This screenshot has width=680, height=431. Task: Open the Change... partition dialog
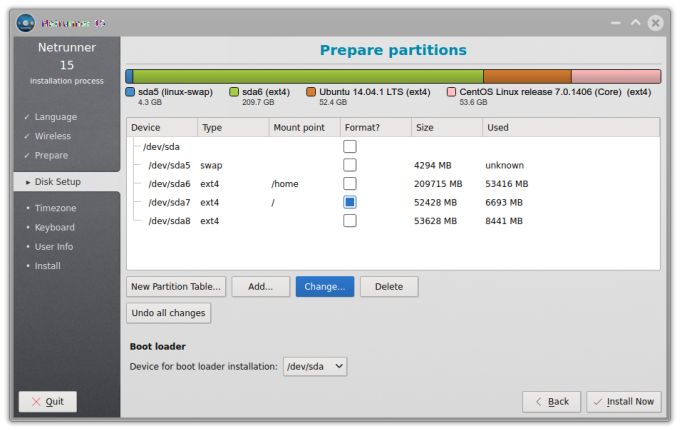click(325, 287)
